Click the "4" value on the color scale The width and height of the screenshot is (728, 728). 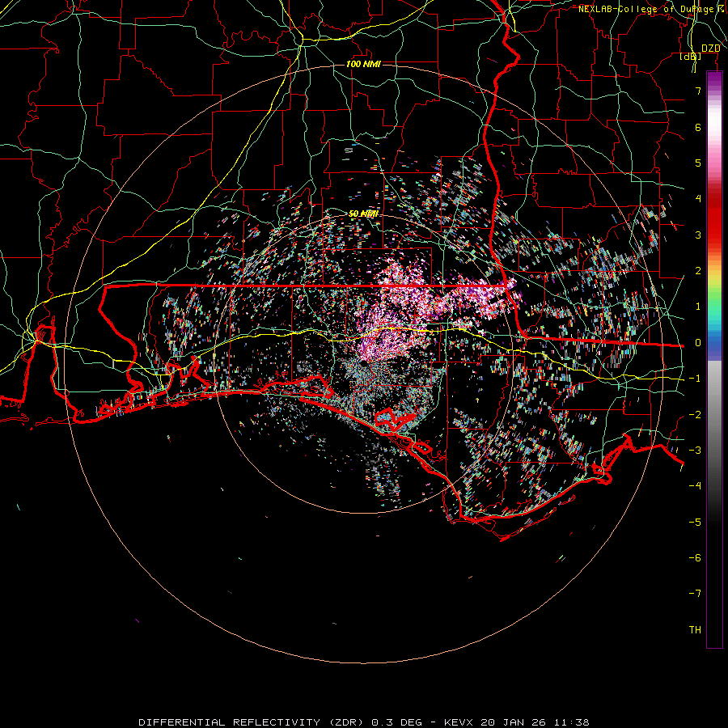698,199
